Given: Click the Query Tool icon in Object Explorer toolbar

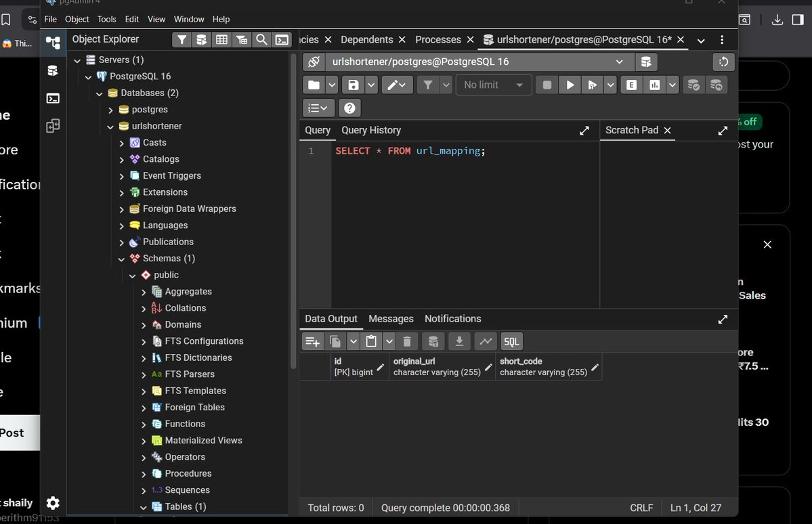Looking at the screenshot, I should [201, 39].
